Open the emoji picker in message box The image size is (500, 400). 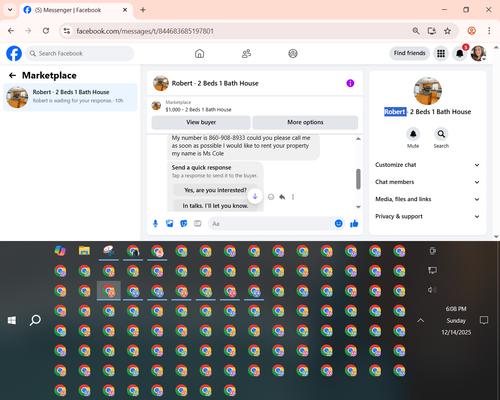click(x=338, y=223)
